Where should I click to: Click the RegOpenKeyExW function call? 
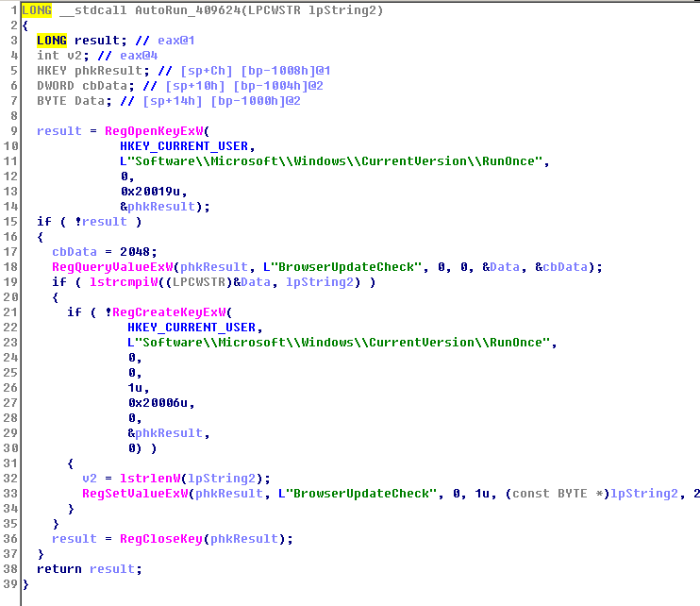coord(154,131)
